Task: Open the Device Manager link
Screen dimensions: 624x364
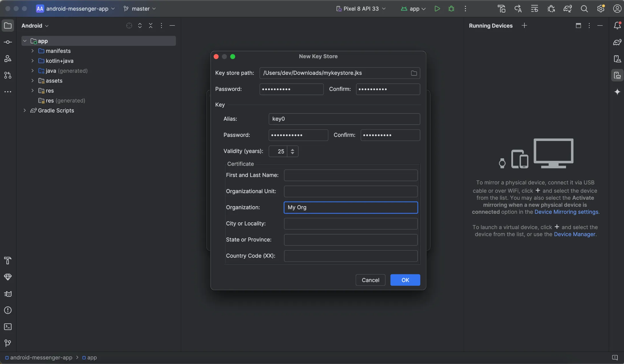Action: pos(575,234)
